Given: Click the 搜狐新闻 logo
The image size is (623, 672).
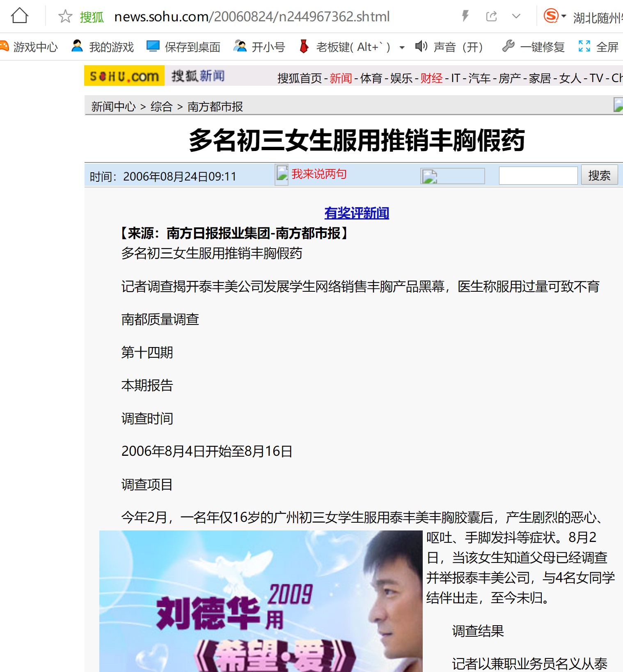Looking at the screenshot, I should (x=198, y=75).
